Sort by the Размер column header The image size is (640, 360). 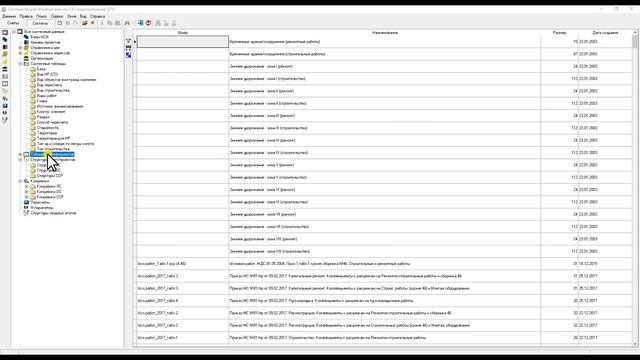pyautogui.click(x=559, y=33)
